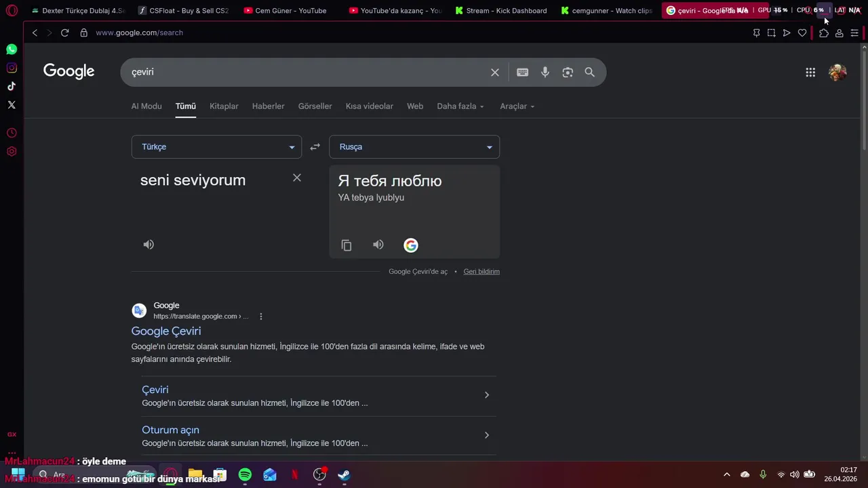Expand the Daha fazla menu

coord(460,106)
